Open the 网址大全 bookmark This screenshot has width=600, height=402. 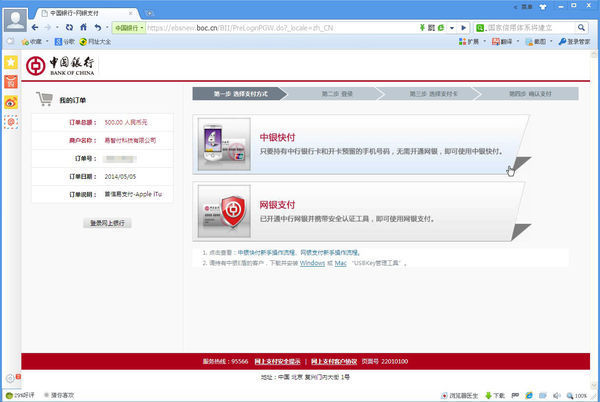tap(95, 42)
